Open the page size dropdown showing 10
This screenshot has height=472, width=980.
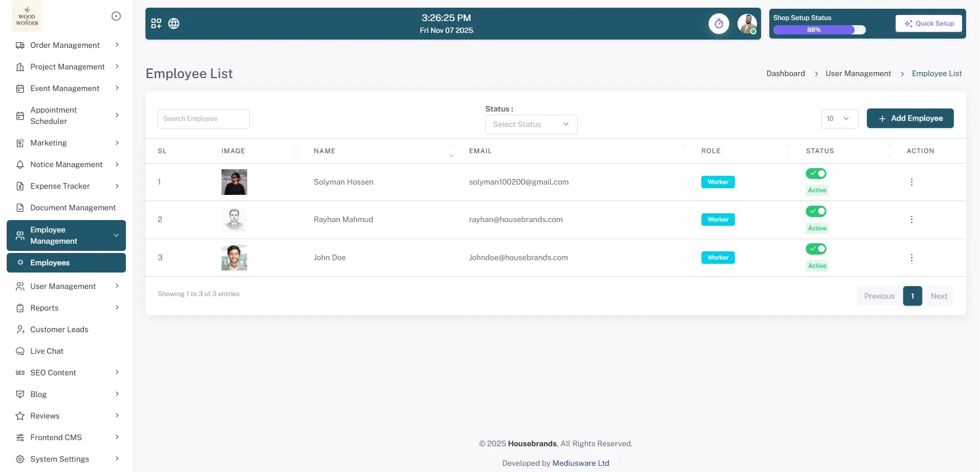(x=840, y=118)
